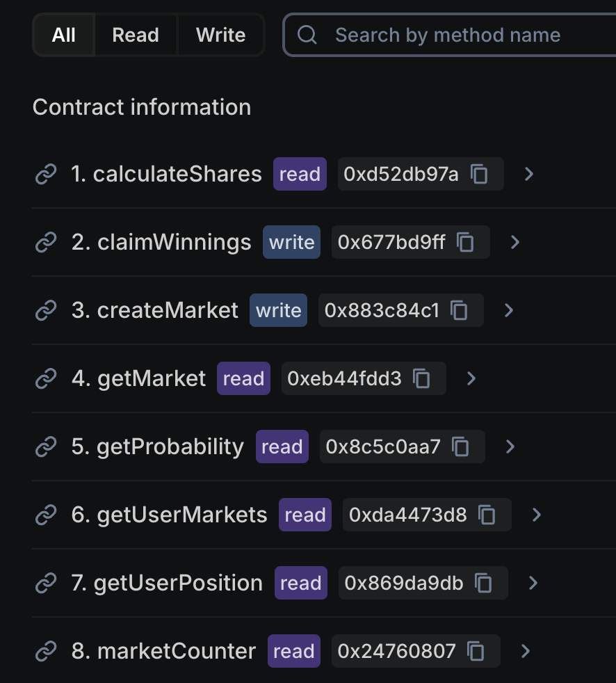Expand the claimWinnings method details

[514, 242]
